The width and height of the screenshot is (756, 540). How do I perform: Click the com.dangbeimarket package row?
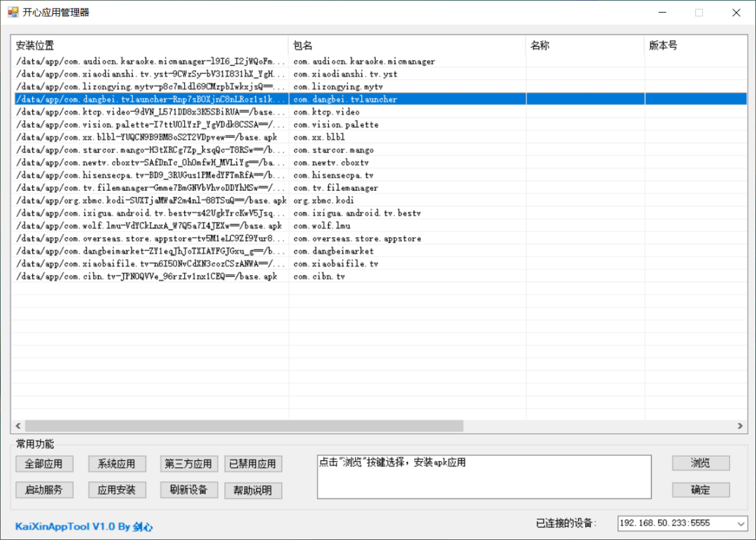click(x=379, y=251)
